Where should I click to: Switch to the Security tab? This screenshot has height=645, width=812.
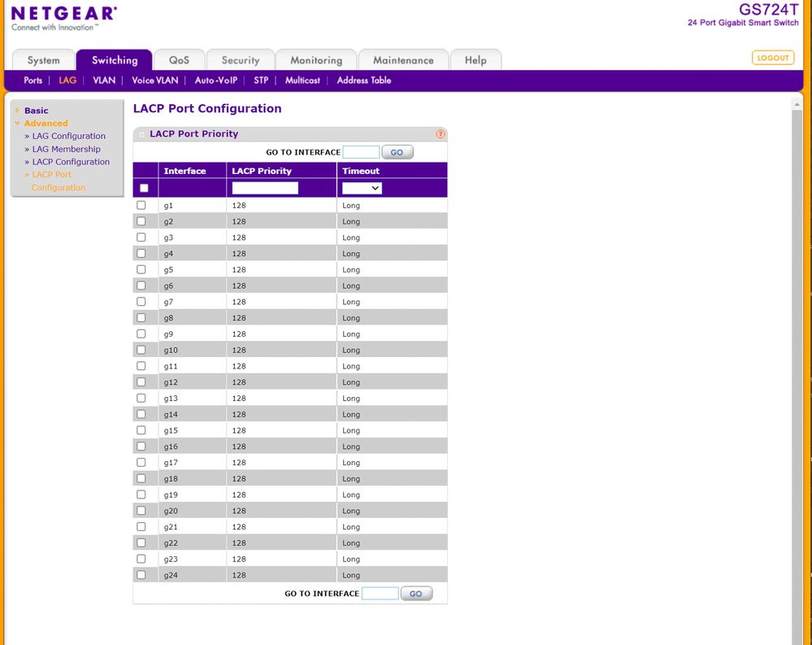coord(240,59)
